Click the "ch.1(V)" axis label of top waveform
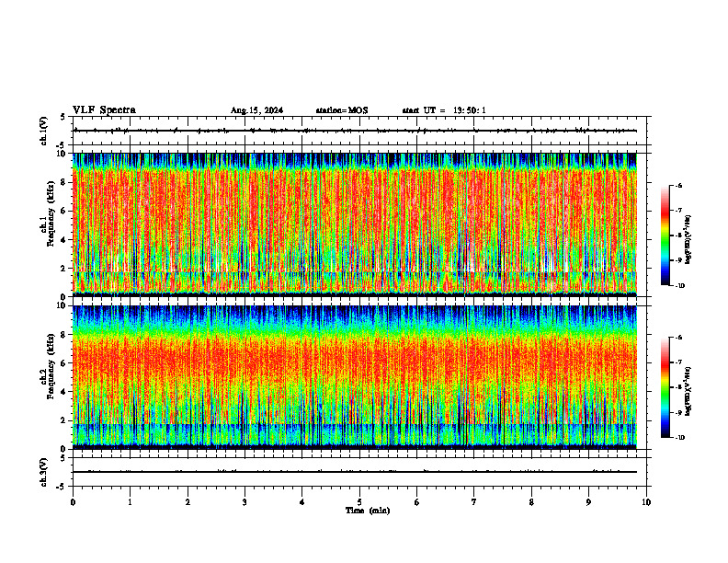 (43, 131)
